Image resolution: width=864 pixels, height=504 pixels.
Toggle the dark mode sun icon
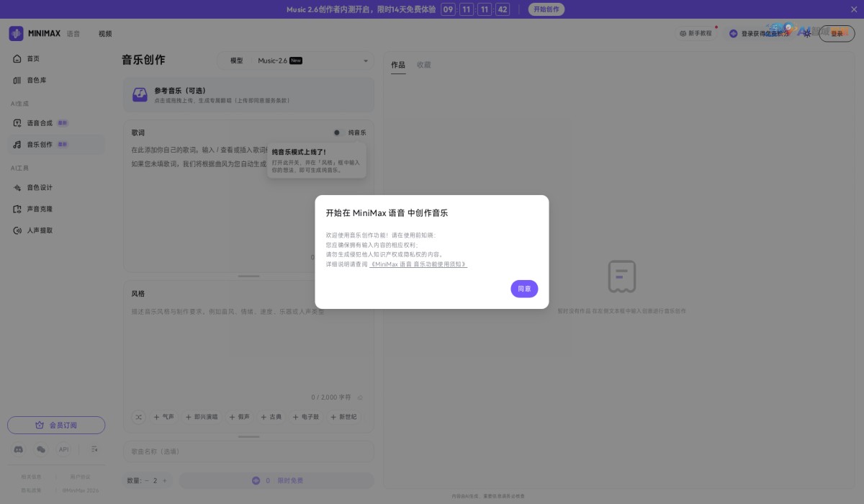808,33
